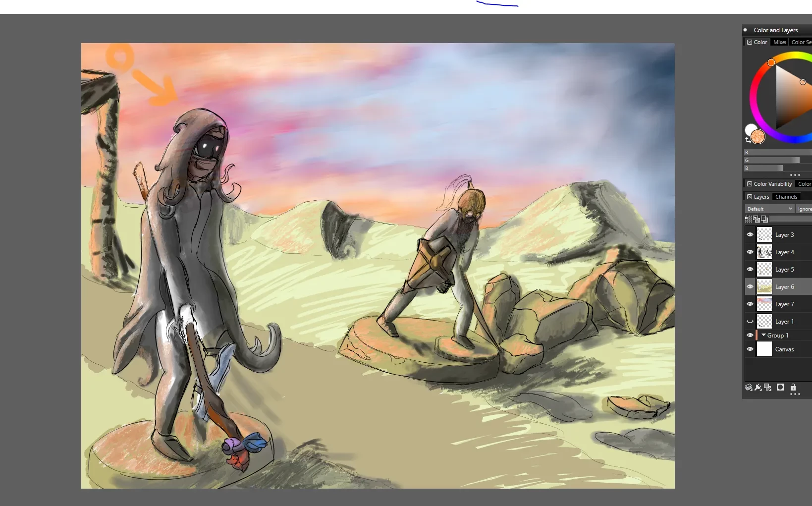This screenshot has width=812, height=506.
Task: Hide the Canvas layer visibility eye
Action: pos(750,349)
